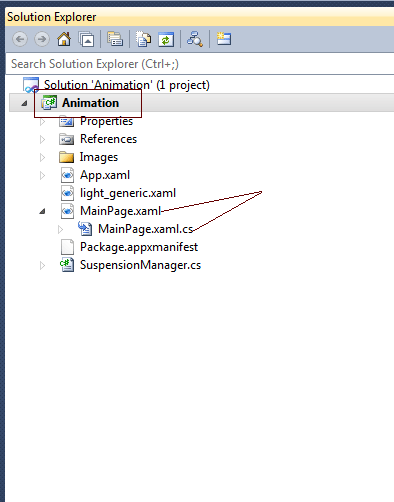Click the Solution node icon
Screen dimensions: 394x502
(31, 85)
